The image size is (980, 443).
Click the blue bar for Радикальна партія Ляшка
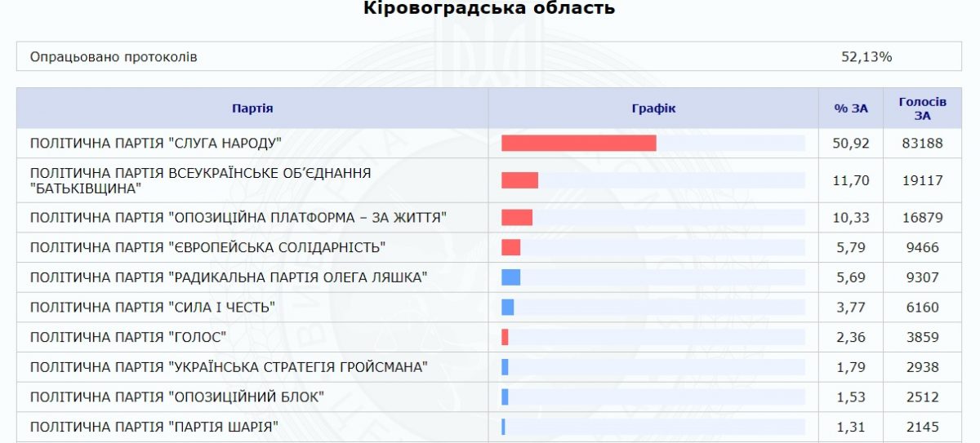point(510,277)
